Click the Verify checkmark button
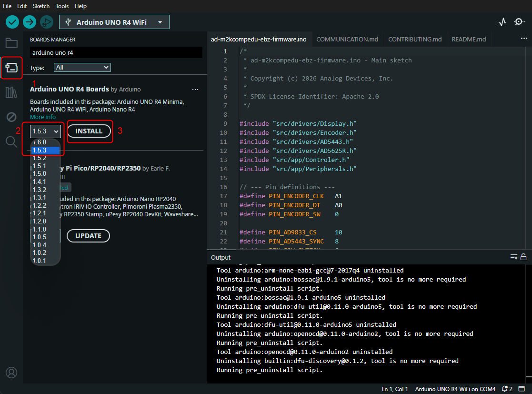 pyautogui.click(x=12, y=22)
